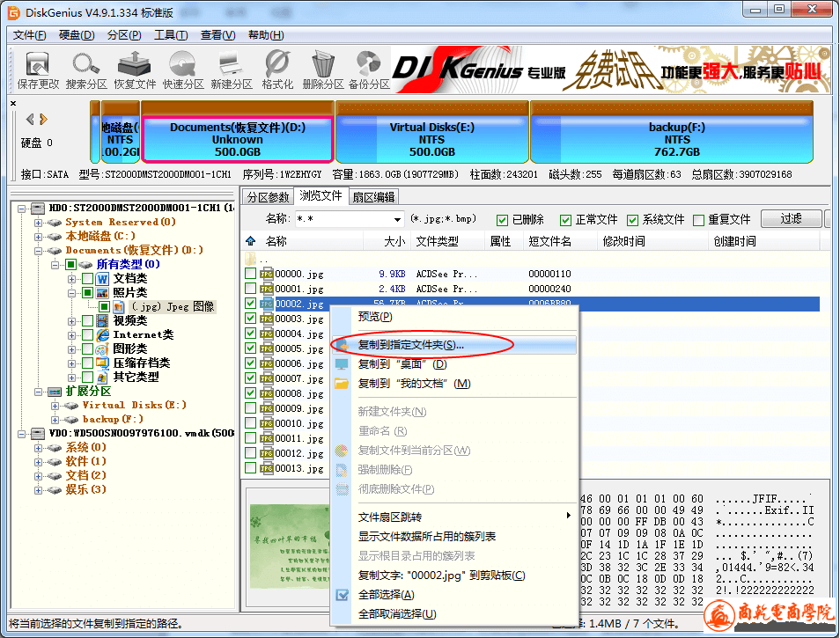Click the 保存更改 save changes toolbar icon
The height and width of the screenshot is (638, 840).
(38, 70)
